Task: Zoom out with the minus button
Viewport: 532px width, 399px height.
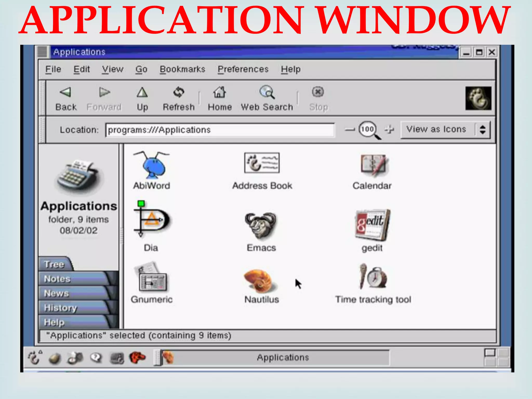Action: coord(350,129)
